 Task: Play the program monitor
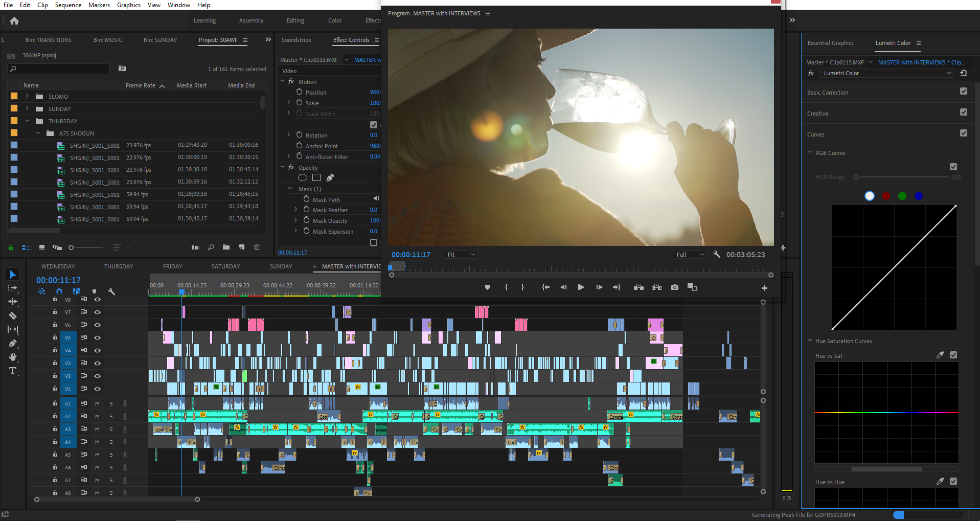pos(581,287)
